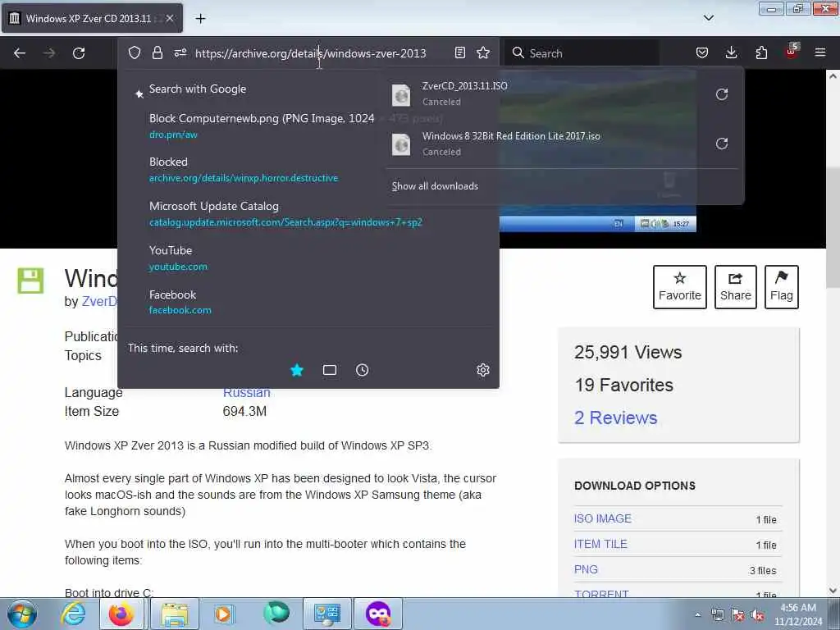The image size is (840, 630).
Task: Open Windows Explorer folder in taskbar
Action: [175, 614]
